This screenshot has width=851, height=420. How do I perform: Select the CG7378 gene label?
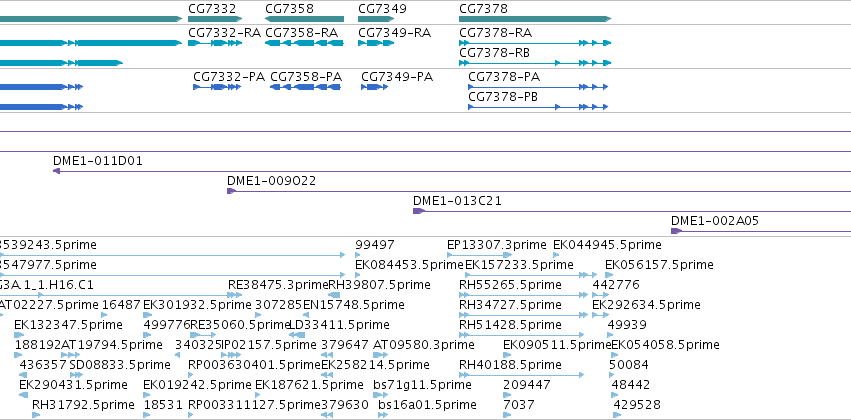[x=484, y=9]
